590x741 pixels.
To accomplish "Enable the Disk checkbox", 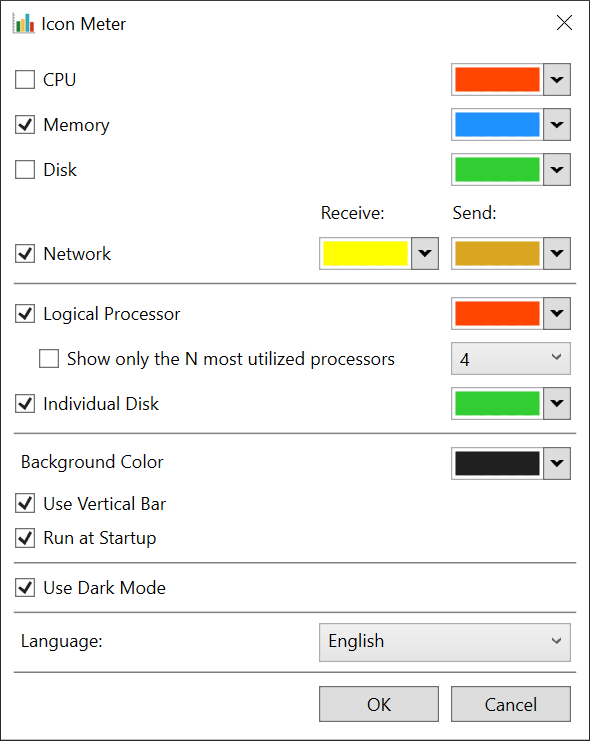I will pyautogui.click(x=25, y=170).
